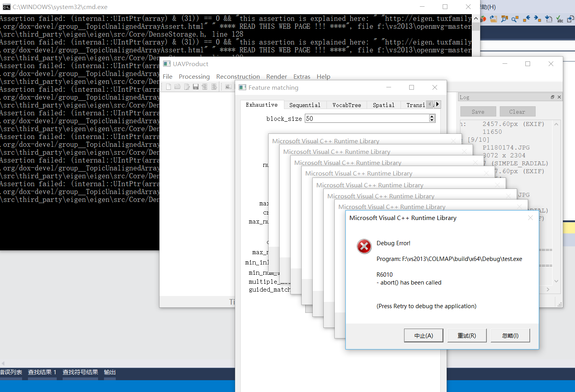Open a project using the folder icon
This screenshot has height=392, width=575.
point(177,87)
